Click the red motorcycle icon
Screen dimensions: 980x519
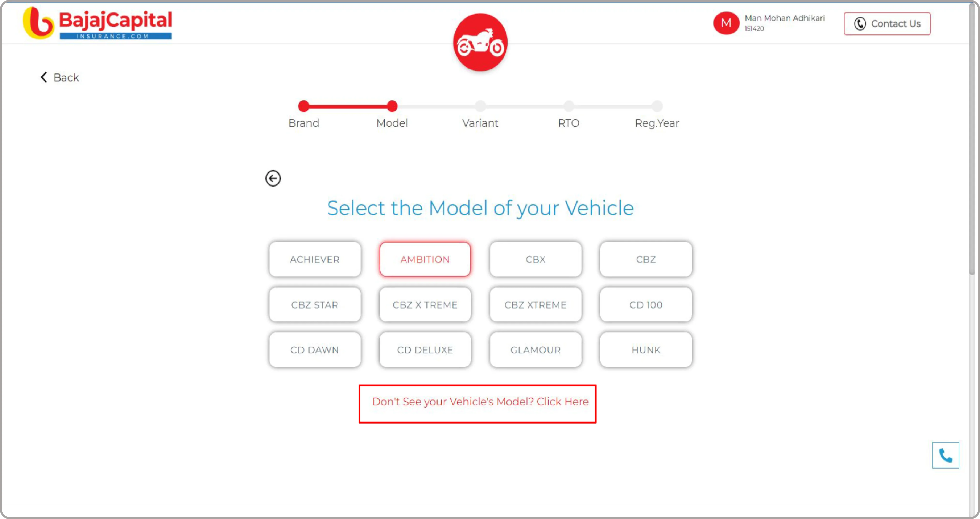(x=480, y=42)
